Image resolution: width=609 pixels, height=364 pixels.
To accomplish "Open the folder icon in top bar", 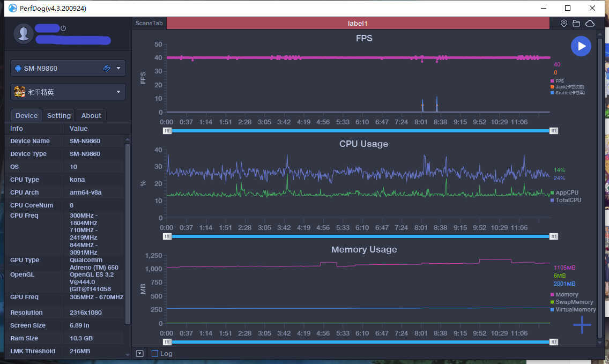I will [576, 24].
